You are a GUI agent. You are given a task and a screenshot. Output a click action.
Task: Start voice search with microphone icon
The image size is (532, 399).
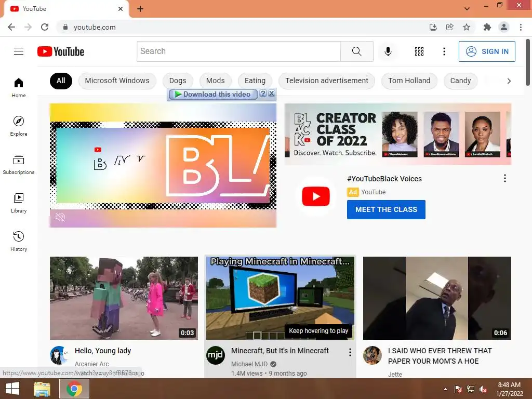[x=388, y=51]
